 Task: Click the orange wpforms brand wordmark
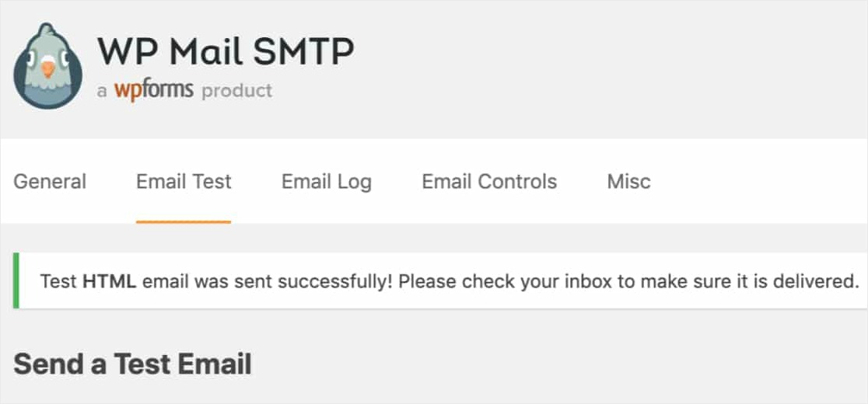tap(153, 90)
